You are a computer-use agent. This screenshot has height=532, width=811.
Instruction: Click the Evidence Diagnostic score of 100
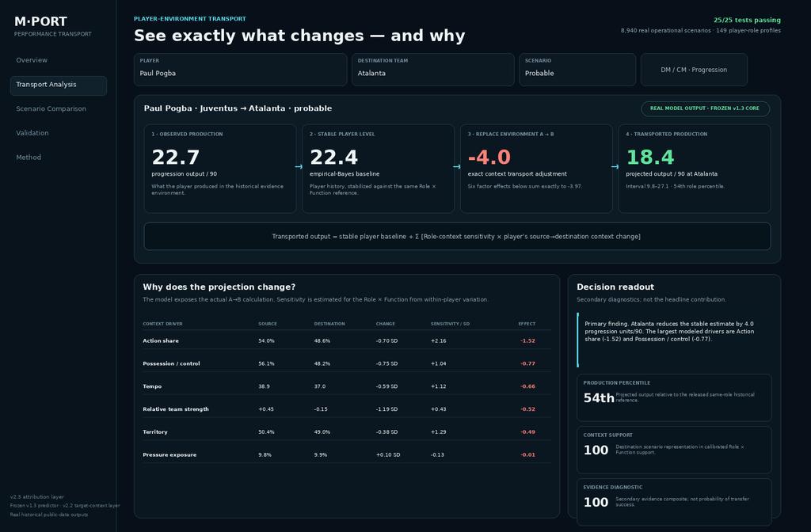pos(596,503)
